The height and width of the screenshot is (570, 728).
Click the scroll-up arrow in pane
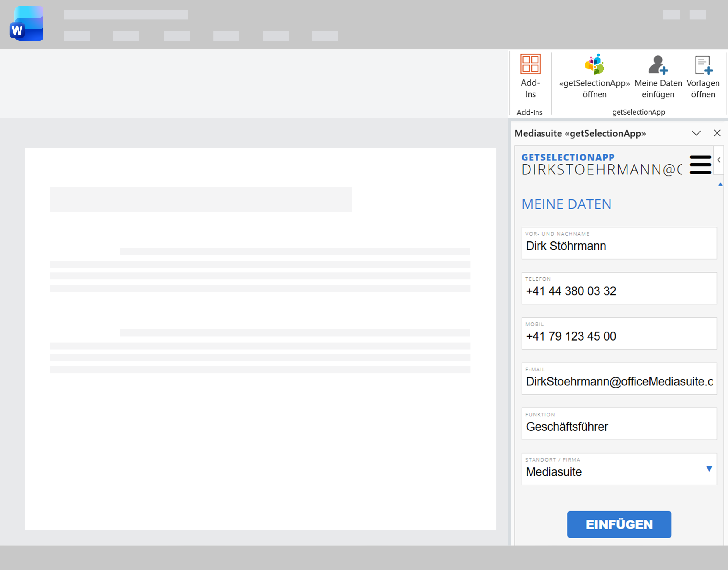click(x=720, y=184)
